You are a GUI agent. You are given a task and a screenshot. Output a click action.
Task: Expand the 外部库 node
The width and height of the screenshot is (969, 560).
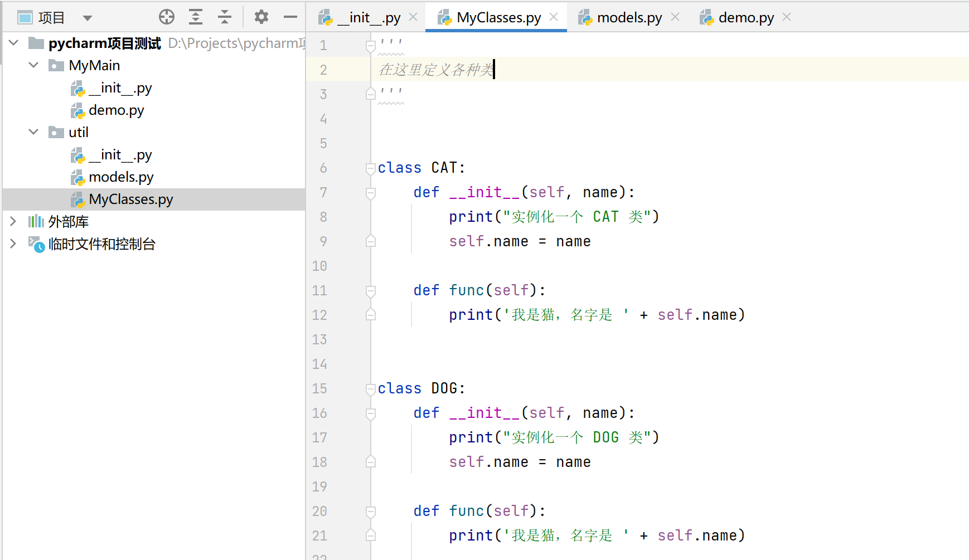pos(13,221)
